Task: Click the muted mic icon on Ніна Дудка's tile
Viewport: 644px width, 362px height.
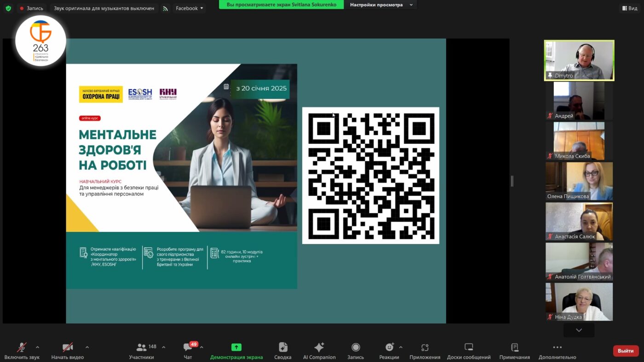Action: click(550, 317)
